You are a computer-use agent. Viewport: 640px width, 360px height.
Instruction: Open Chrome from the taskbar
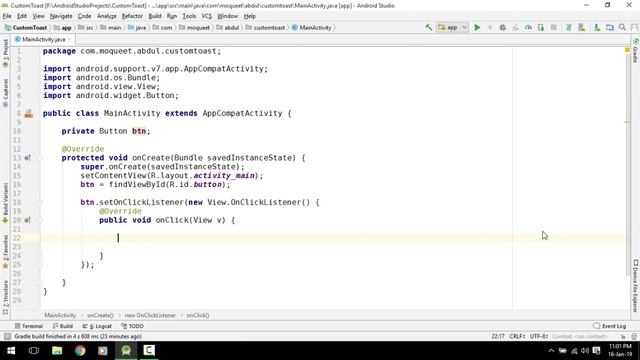[80, 350]
